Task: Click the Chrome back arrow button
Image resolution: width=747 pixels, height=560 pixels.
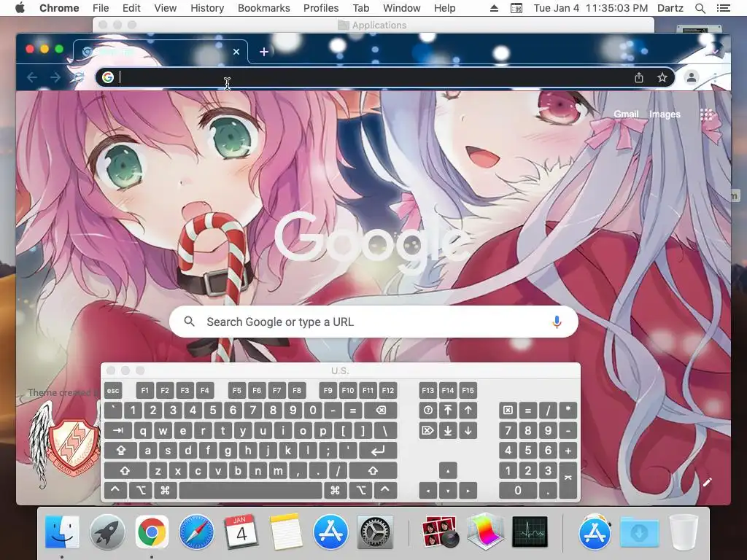Action: click(32, 77)
